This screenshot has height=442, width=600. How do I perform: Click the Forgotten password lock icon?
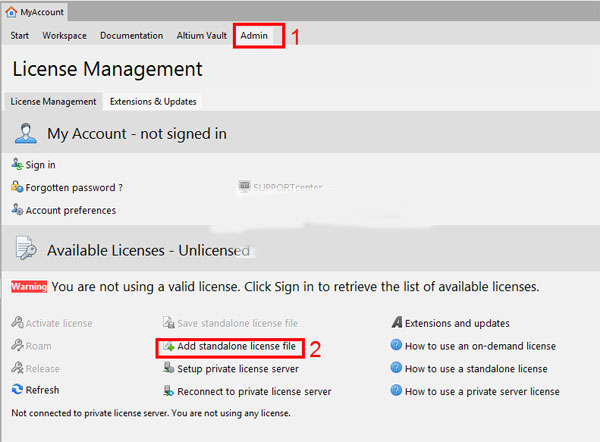click(x=17, y=187)
